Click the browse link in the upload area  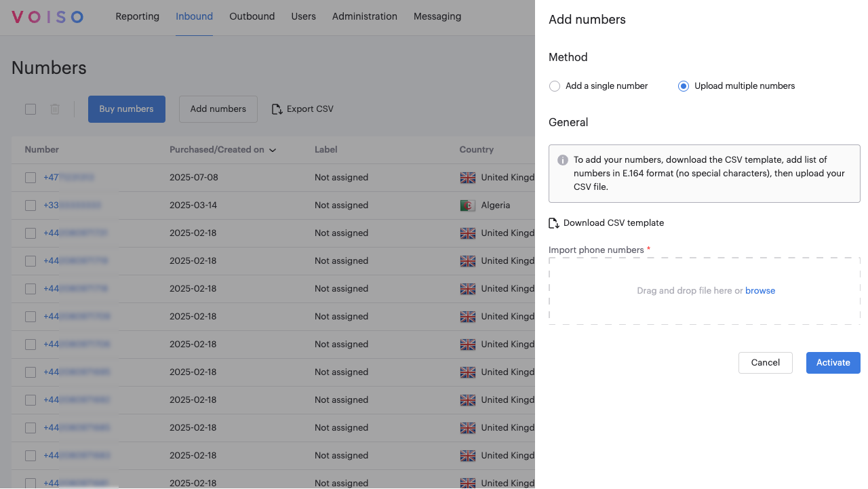click(759, 291)
